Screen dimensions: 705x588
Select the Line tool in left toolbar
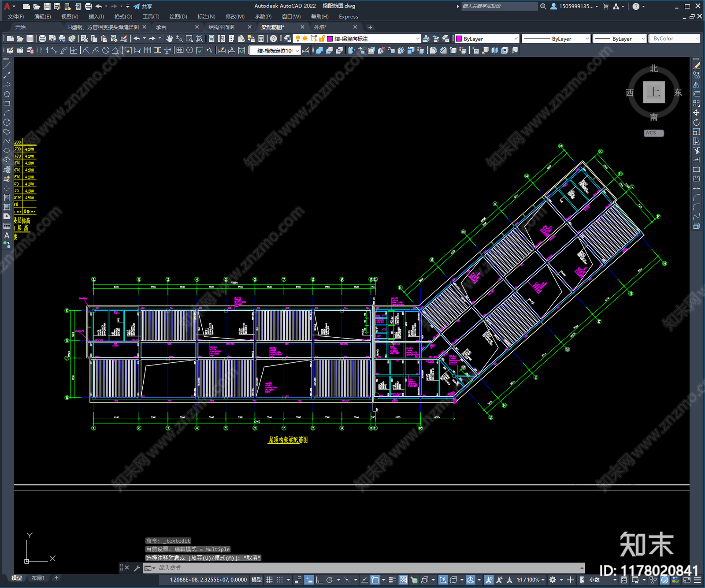pos(7,65)
